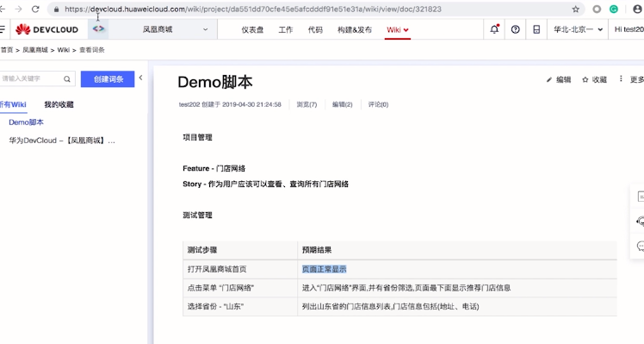Expand the Wiki menu arrow
644x344 pixels.
406,29
